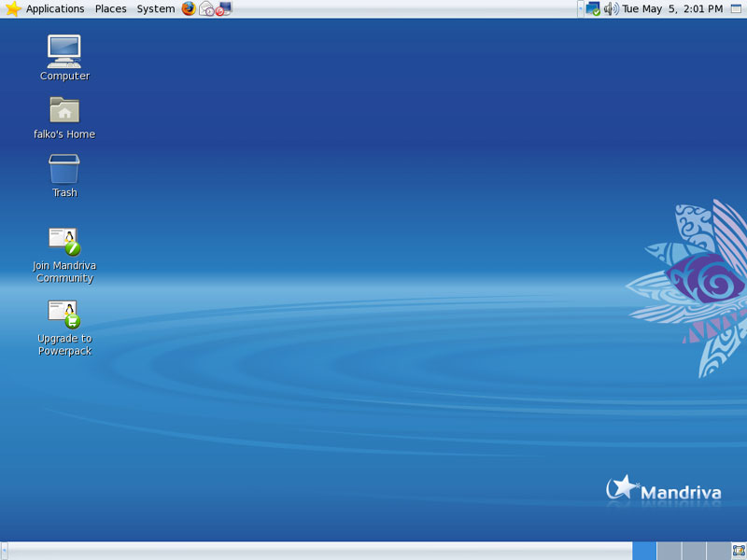Click the yellow star Applications logo
The width and height of the screenshot is (747, 560).
point(13,8)
